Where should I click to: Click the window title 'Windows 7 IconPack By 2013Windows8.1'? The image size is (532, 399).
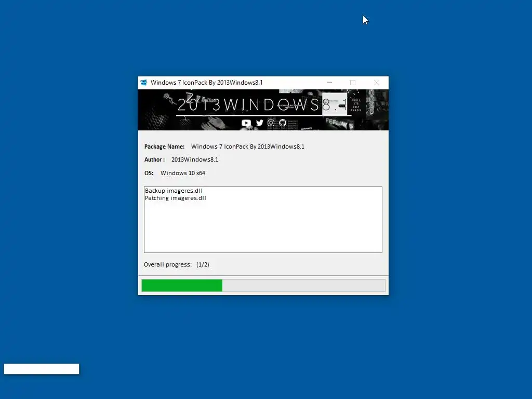click(x=207, y=83)
